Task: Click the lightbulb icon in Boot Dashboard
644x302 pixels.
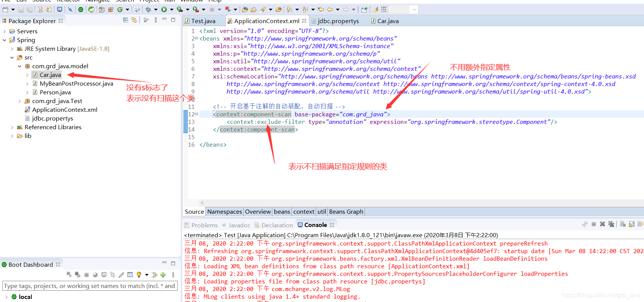Action: click(x=139, y=275)
